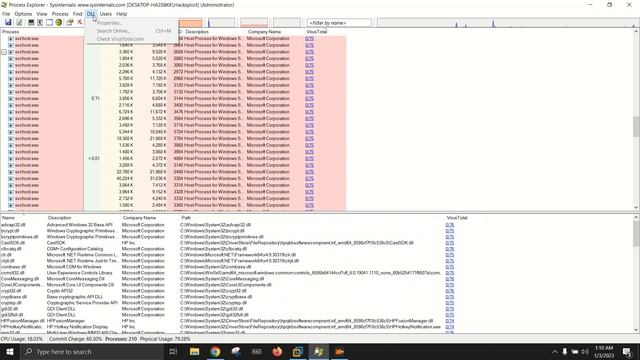Open the fourth toolbar mini graph
Image resolution: width=640 pixels, height=360 pixels.
click(287, 23)
